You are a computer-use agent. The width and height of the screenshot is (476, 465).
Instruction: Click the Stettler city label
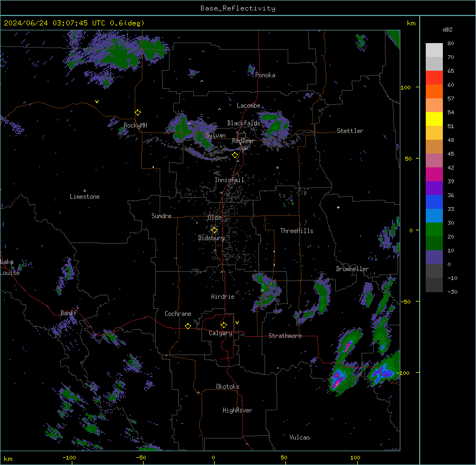point(350,131)
